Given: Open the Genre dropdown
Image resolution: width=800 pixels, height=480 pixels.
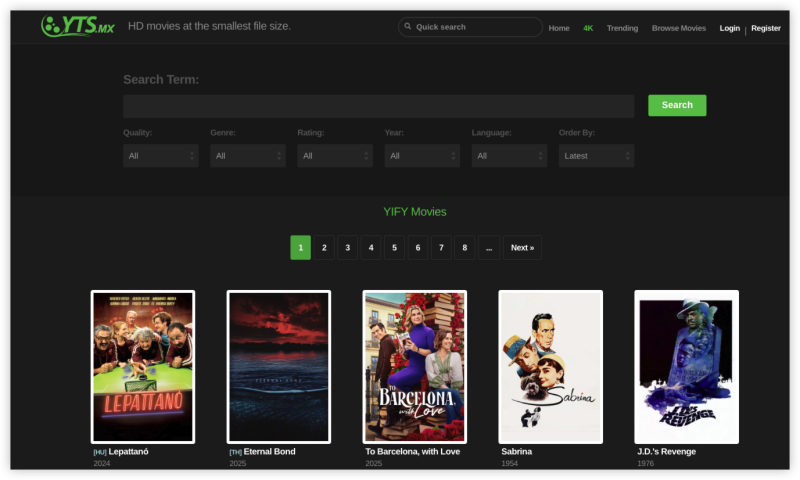Looking at the screenshot, I should [248, 156].
